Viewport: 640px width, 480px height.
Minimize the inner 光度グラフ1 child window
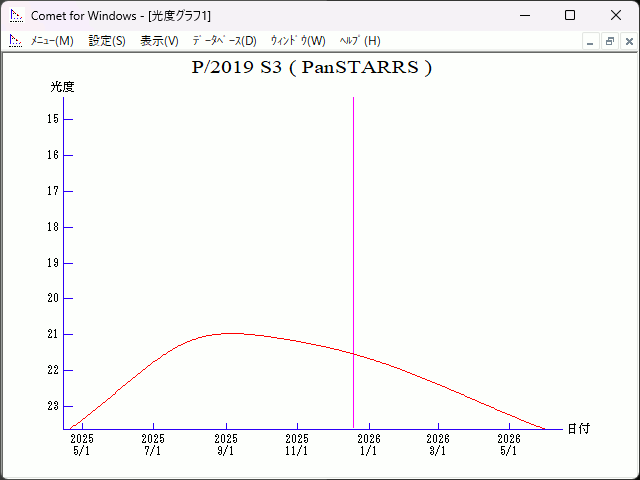click(x=590, y=42)
